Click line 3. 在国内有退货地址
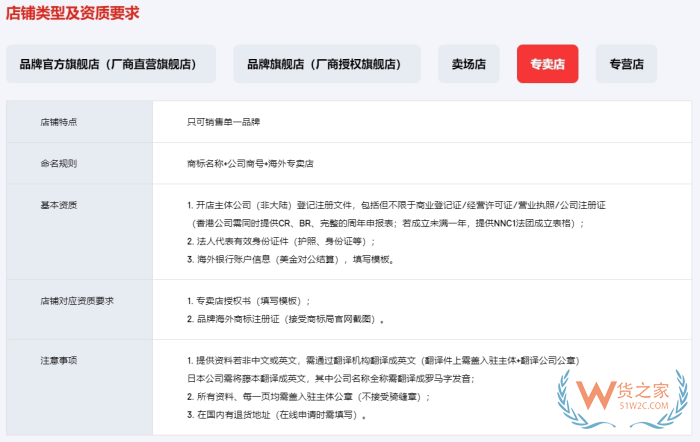700x442 pixels. (277, 415)
